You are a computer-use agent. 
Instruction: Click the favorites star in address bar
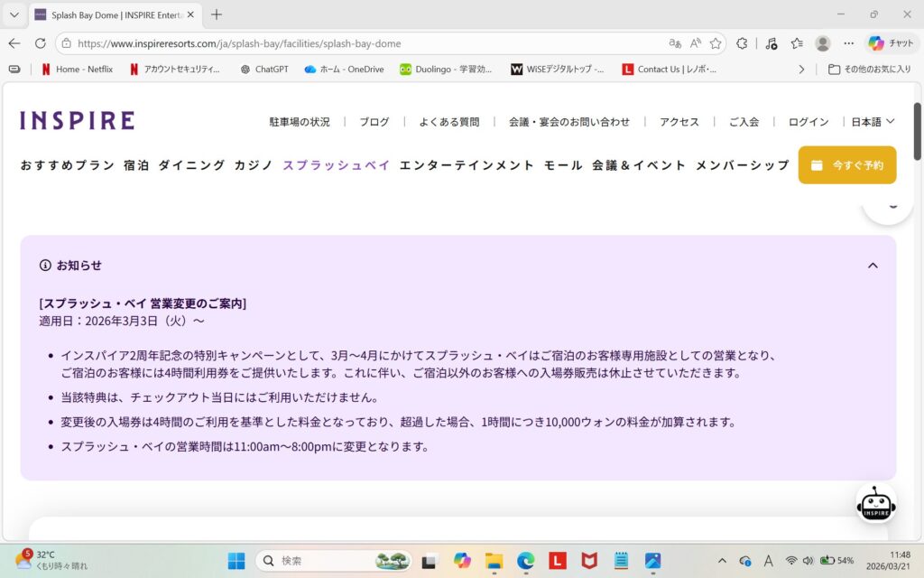coord(716,43)
